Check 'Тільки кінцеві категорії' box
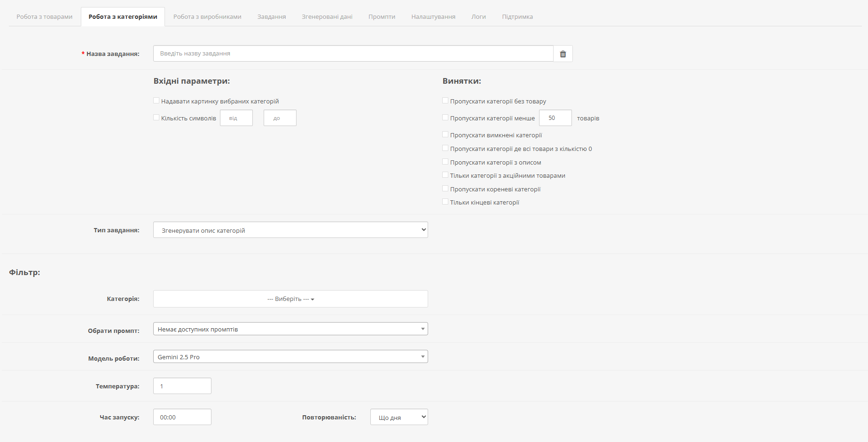The height and width of the screenshot is (442, 868). (446, 202)
